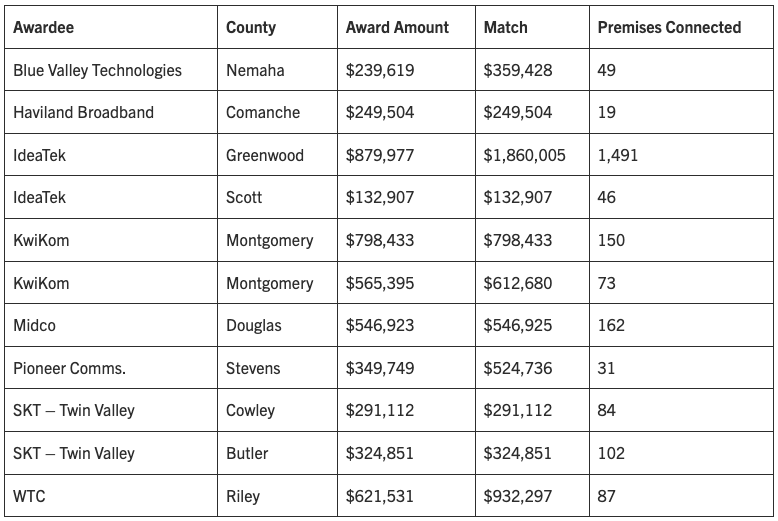This screenshot has height=521, width=778.
Task: Select the Award Amount header cell
Action: (x=397, y=28)
